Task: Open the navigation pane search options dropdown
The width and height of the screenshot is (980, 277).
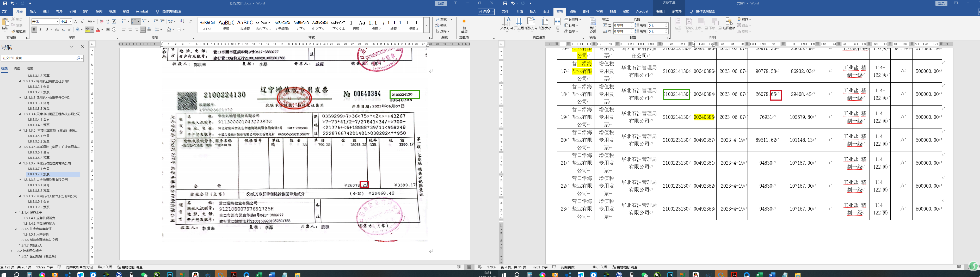Action: coord(82,58)
